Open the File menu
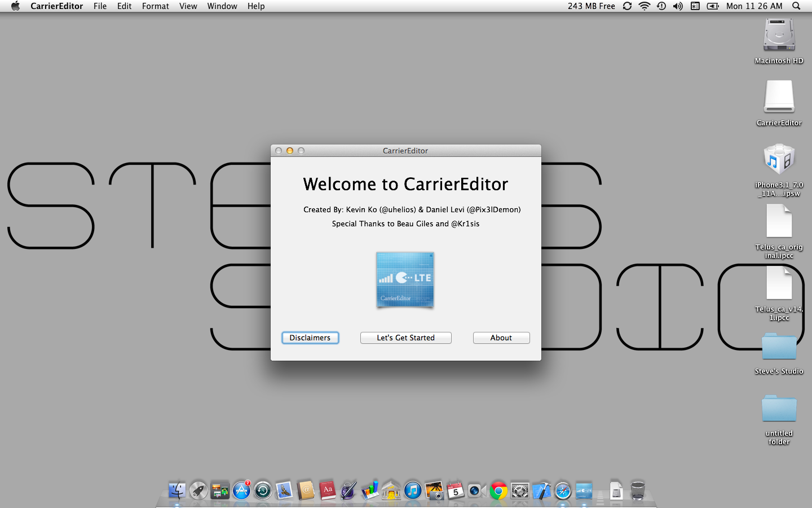 click(100, 6)
